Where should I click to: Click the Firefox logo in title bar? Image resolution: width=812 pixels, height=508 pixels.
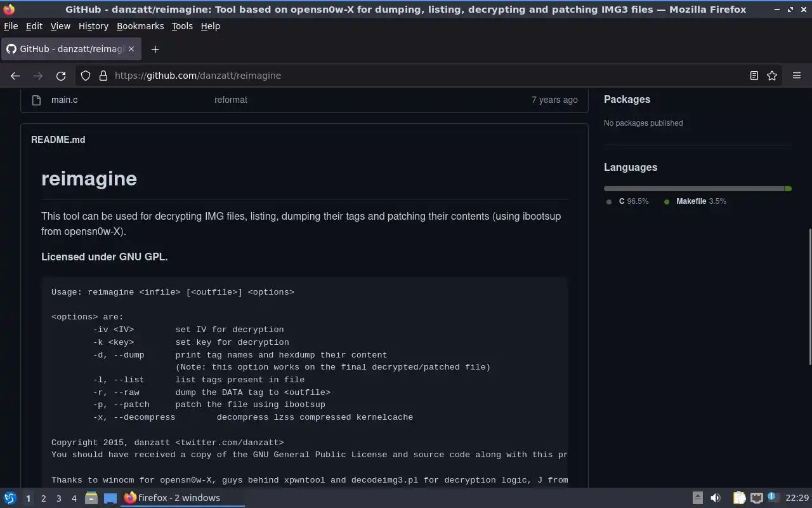9,10
